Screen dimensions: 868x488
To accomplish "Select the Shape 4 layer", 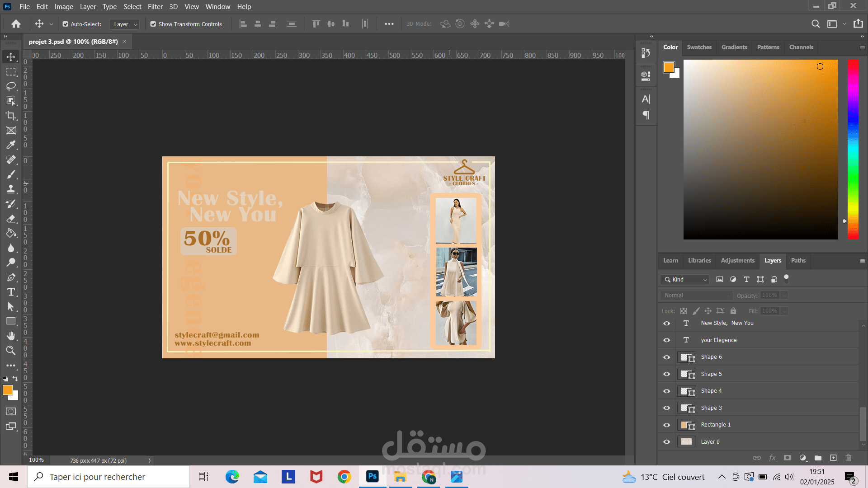I will pyautogui.click(x=711, y=391).
